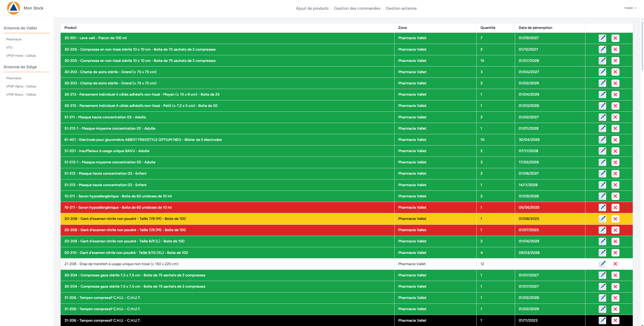Delete the 30-212 Pansement Petit row

615,106
